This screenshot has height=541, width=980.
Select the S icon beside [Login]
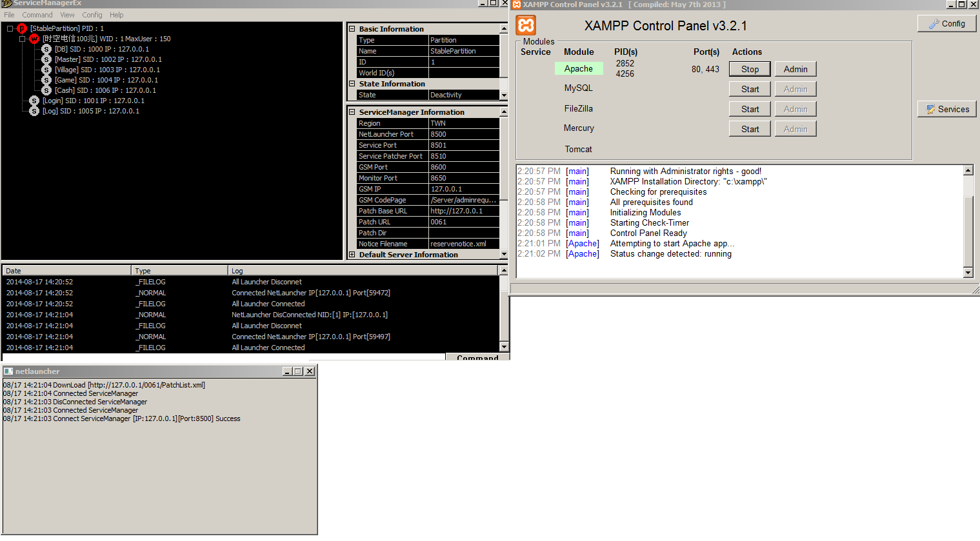point(34,101)
